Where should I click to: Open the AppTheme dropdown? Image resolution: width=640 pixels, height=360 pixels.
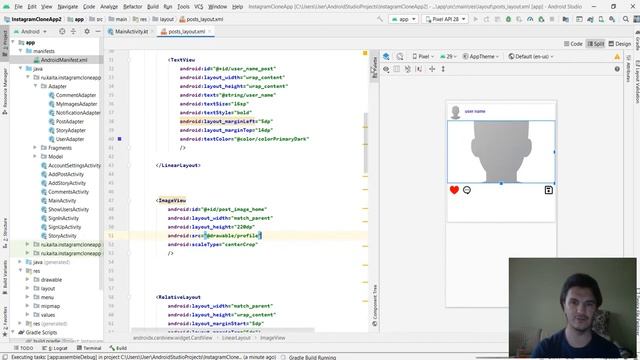coord(480,56)
